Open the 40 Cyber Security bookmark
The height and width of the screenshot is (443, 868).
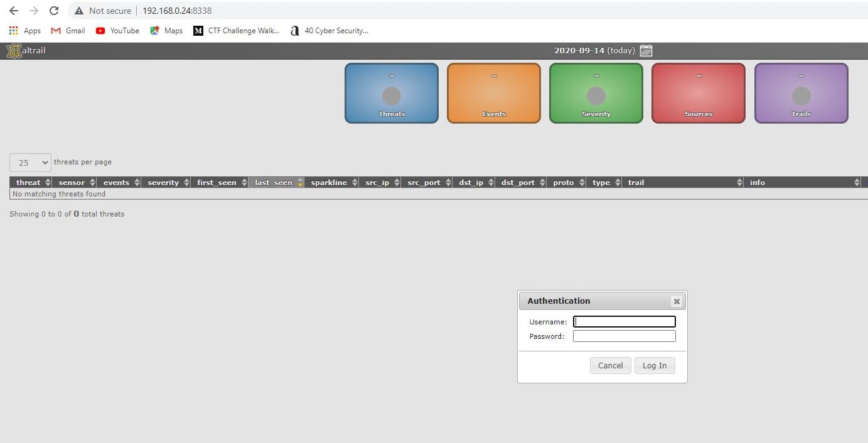pos(330,30)
